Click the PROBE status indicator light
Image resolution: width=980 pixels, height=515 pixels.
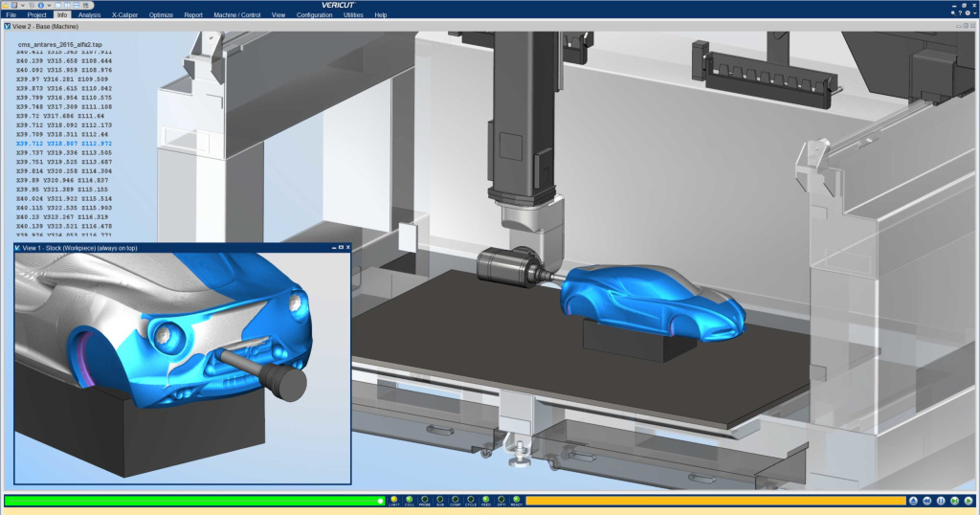point(425,499)
